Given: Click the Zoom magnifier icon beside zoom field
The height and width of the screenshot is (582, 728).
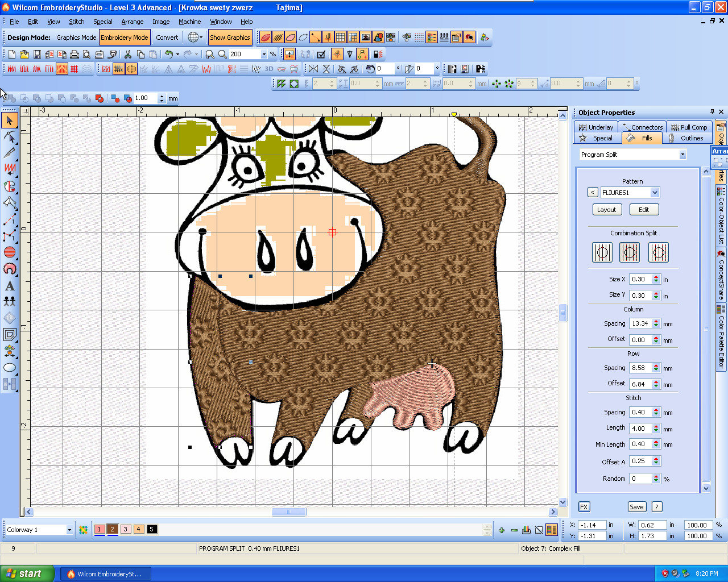Looking at the screenshot, I should tap(222, 54).
